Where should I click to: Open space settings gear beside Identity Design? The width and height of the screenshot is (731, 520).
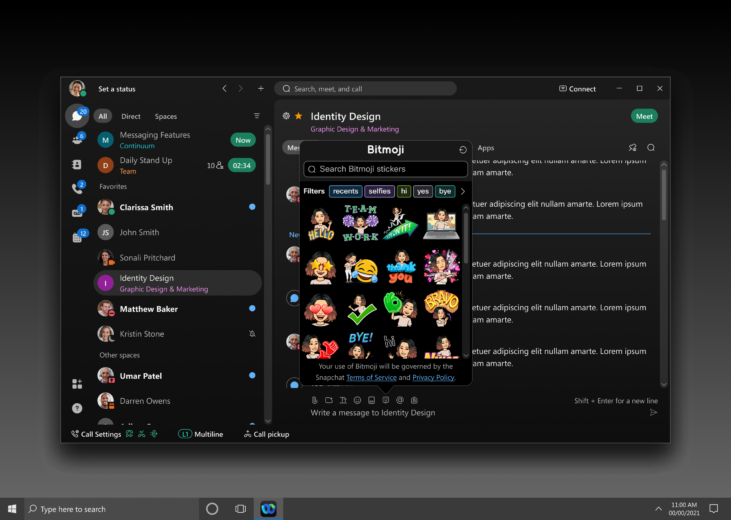click(286, 116)
